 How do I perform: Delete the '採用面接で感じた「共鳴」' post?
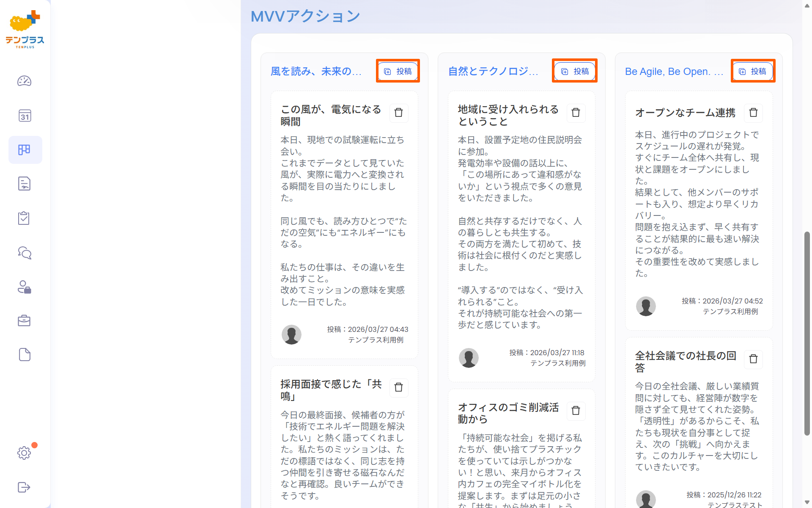point(398,387)
